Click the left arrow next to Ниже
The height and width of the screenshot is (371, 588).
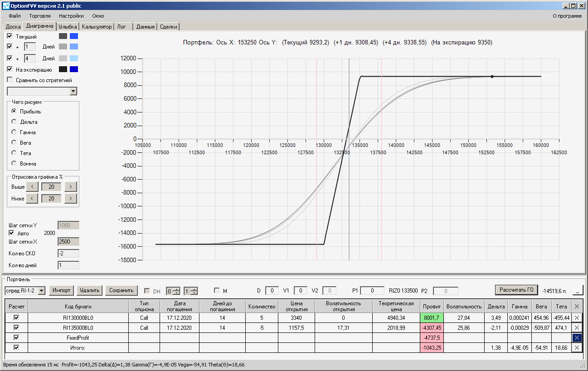[x=32, y=198]
